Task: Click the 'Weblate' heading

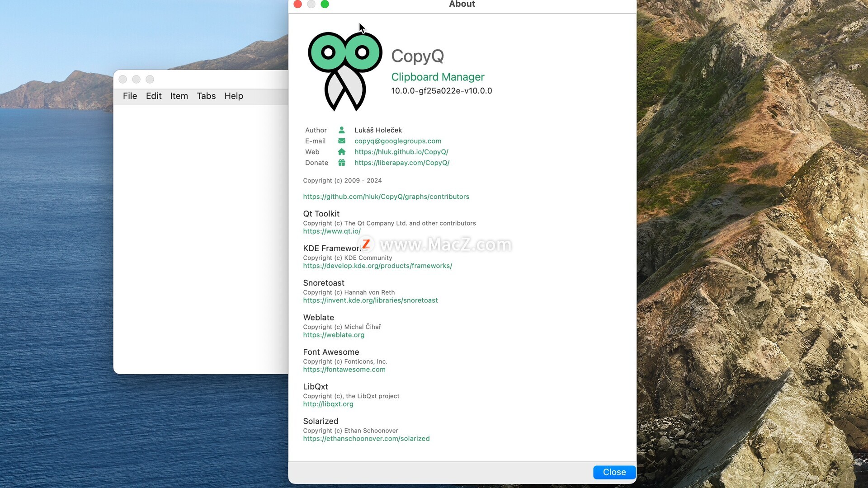Action: 318,318
